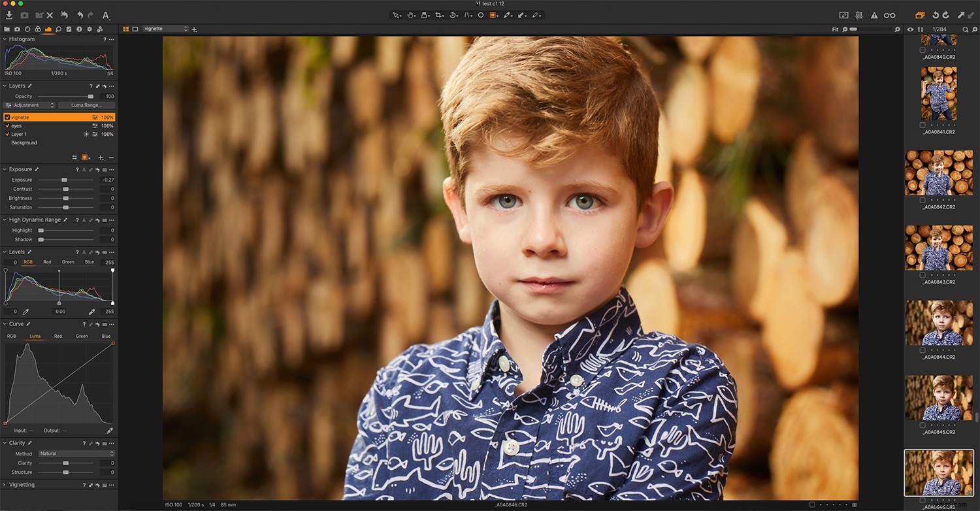
Task: Toggle the filmstrip eye filter icon
Action: coord(910,29)
